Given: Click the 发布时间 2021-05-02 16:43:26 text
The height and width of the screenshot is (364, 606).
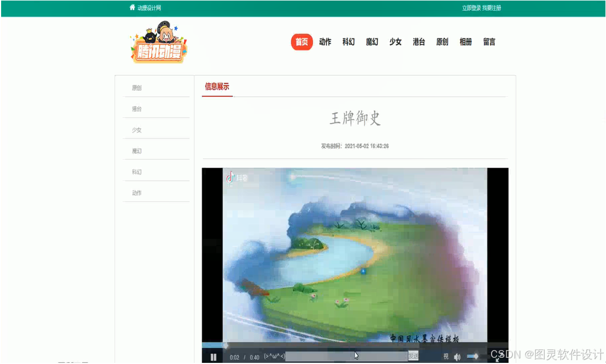Looking at the screenshot, I should (x=355, y=146).
